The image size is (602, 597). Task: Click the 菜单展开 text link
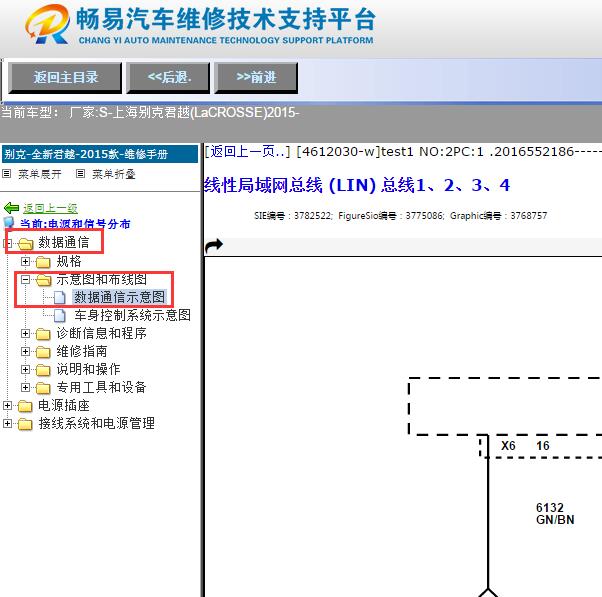[40, 174]
